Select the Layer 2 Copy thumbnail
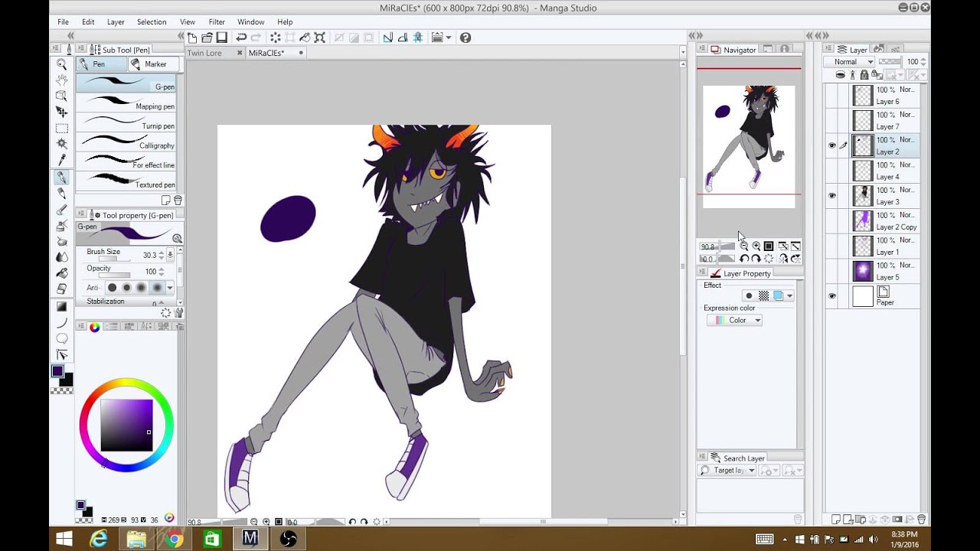 tap(863, 220)
